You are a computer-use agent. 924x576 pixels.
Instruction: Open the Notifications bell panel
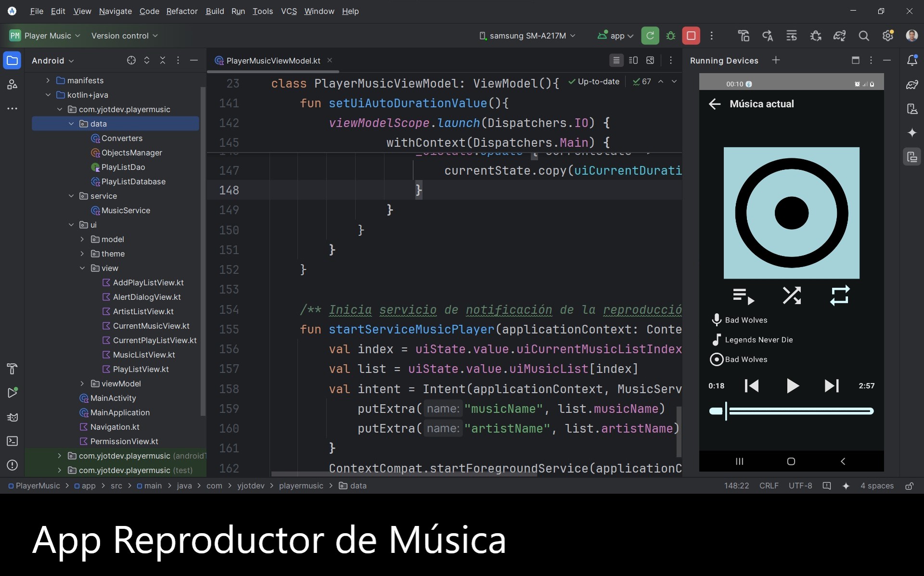(x=911, y=60)
